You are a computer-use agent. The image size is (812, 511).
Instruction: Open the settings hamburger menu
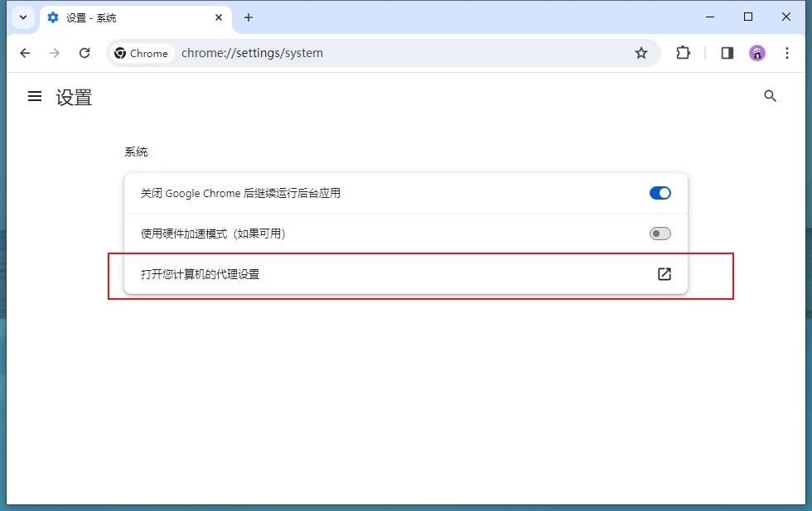(x=35, y=97)
